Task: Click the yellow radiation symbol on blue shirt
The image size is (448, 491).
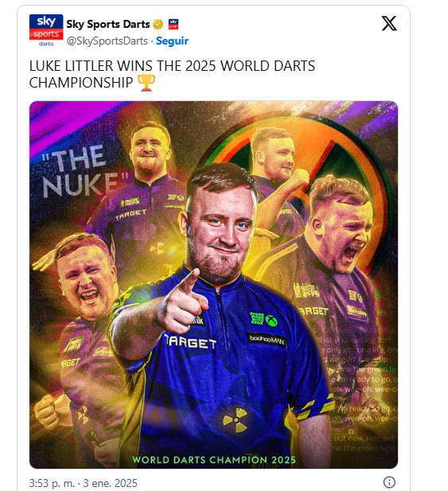Action: pos(236,420)
